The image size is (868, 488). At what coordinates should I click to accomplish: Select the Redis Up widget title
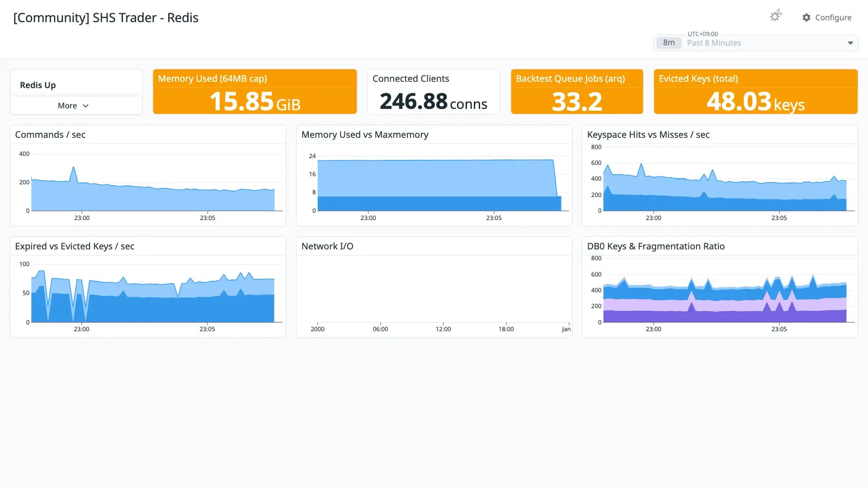(x=38, y=85)
